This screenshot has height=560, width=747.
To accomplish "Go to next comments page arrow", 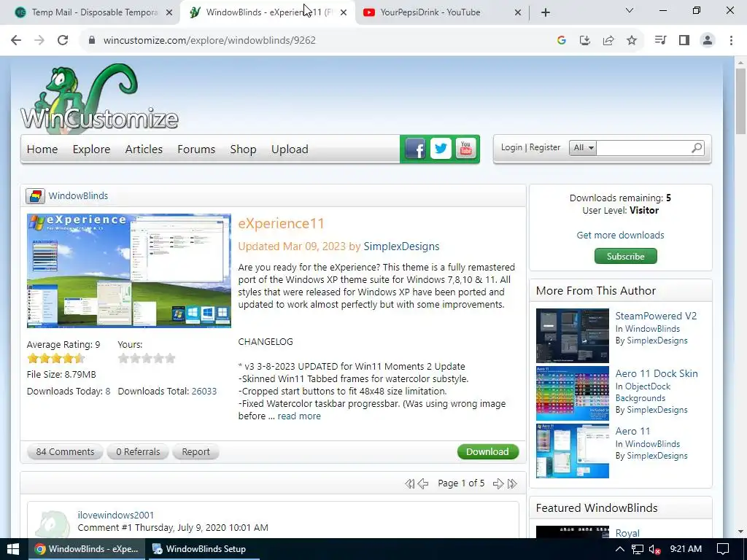I will tap(498, 484).
